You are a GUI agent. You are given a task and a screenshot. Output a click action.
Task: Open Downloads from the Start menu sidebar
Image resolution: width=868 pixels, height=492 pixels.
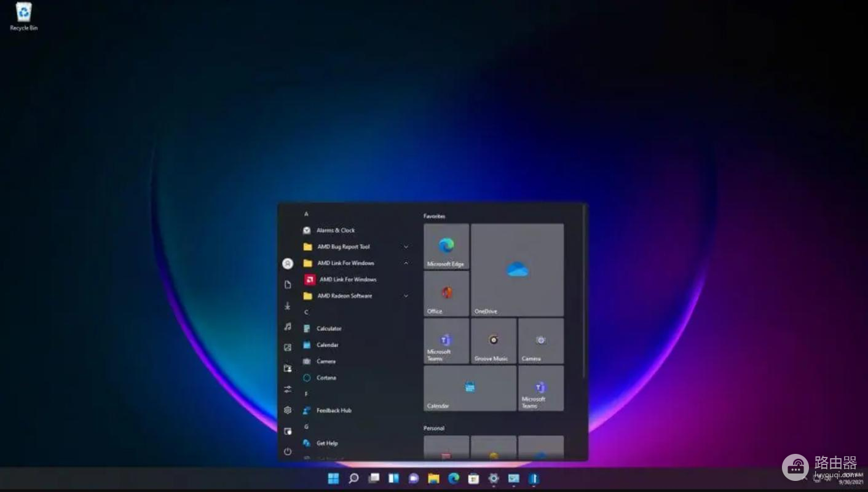tap(287, 306)
